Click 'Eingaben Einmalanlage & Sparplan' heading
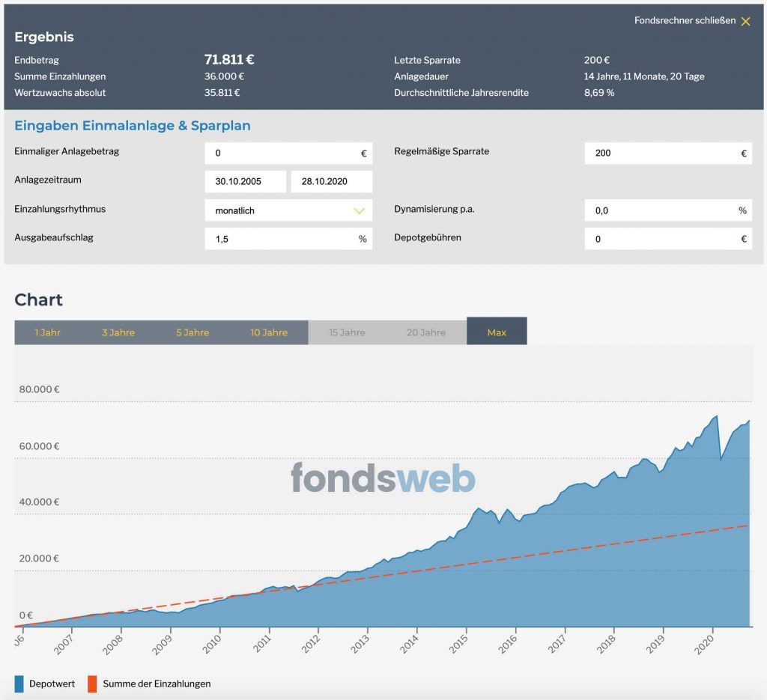This screenshot has width=767, height=700. (133, 126)
